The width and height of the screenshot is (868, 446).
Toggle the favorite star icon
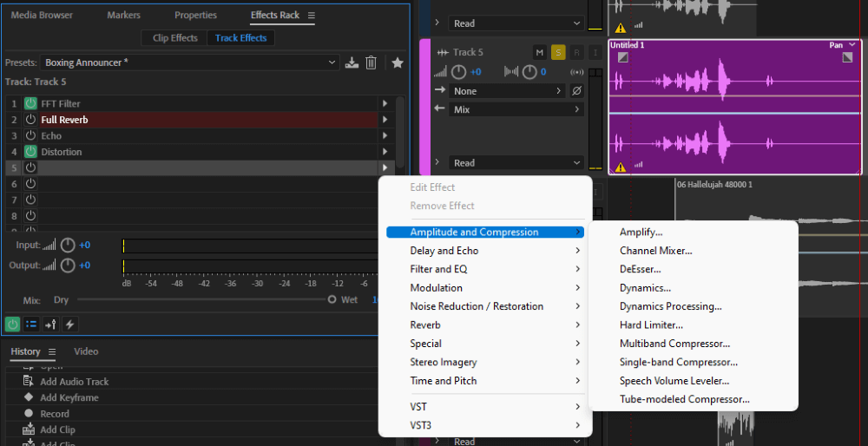[x=397, y=62]
